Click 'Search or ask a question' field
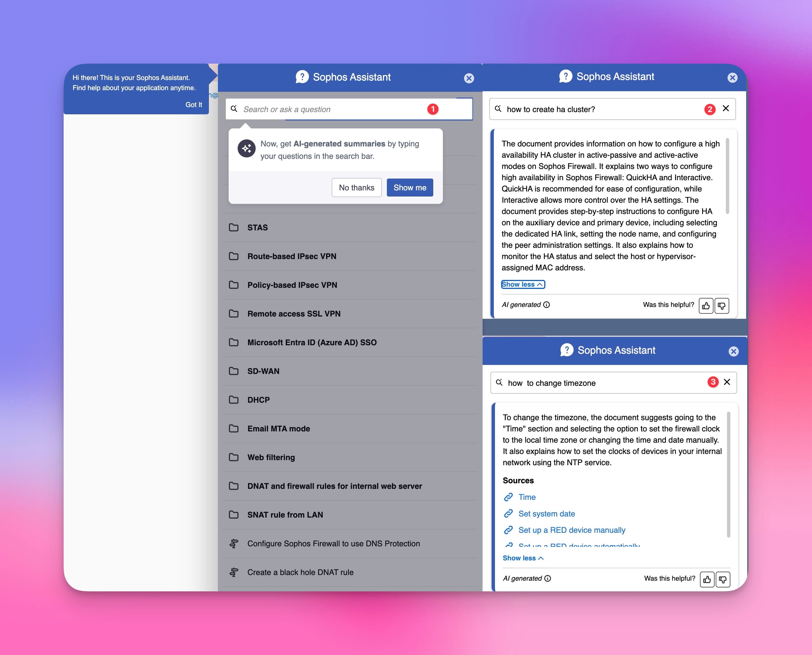The image size is (812, 655). (x=332, y=110)
